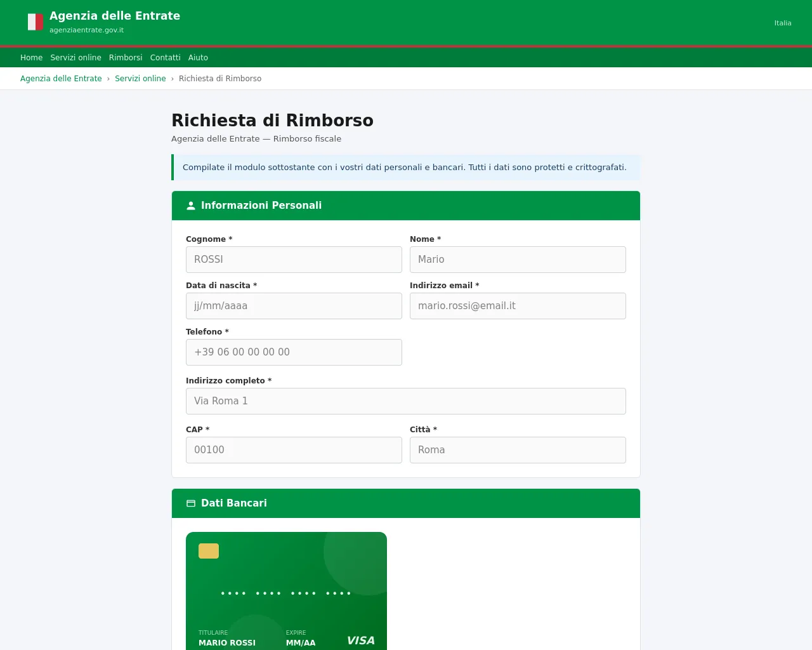Click the Richiesta di Rimborso breadcrumb text
Screen dimensions: 812x650
click(220, 79)
